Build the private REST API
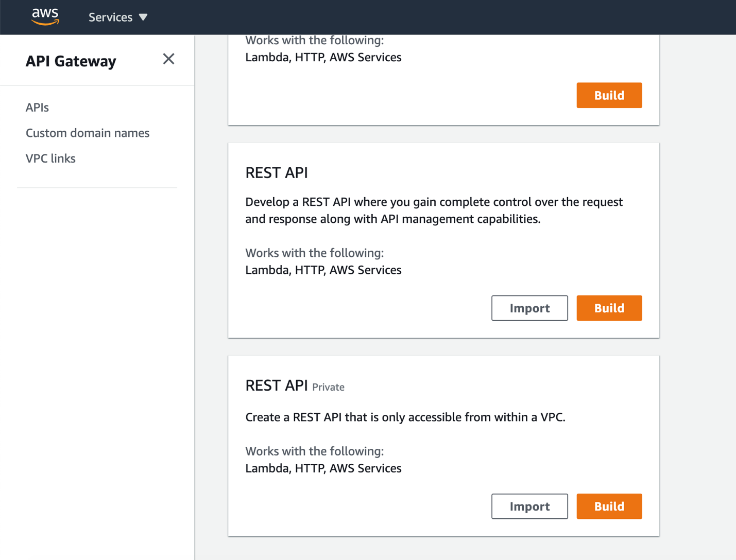The width and height of the screenshot is (736, 560). click(609, 506)
